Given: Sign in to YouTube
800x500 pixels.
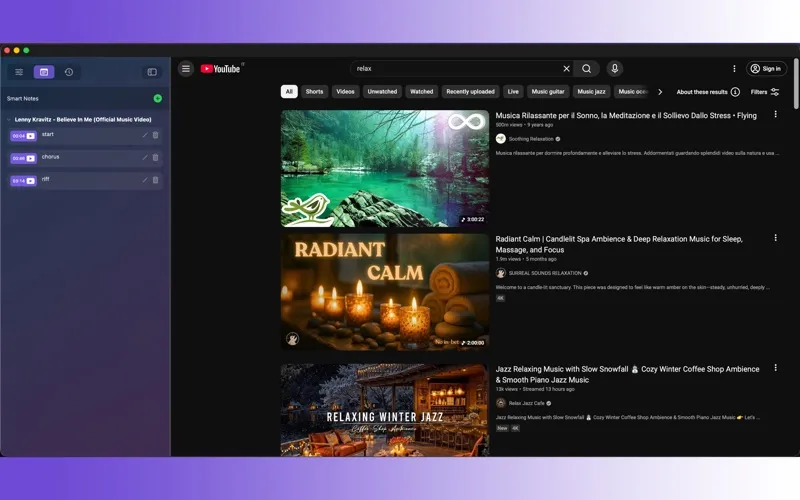Looking at the screenshot, I should (x=766, y=68).
